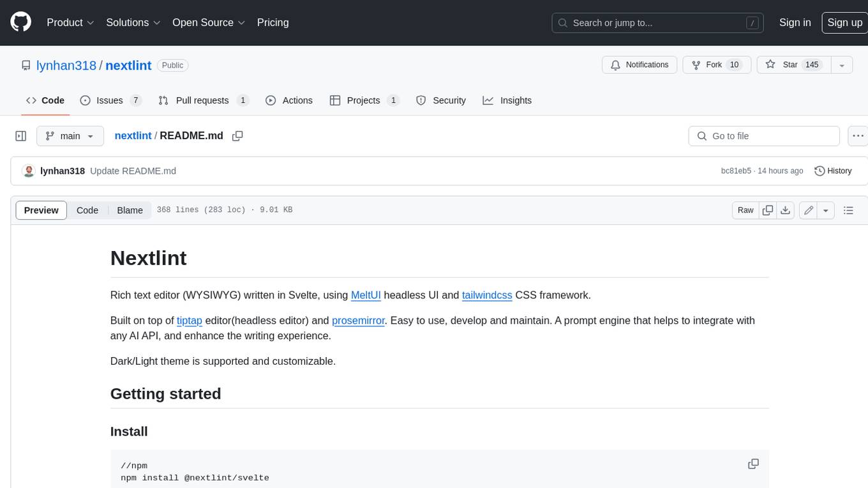Focus the Search or jump to field
The width and height of the screenshot is (868, 488).
click(x=659, y=22)
